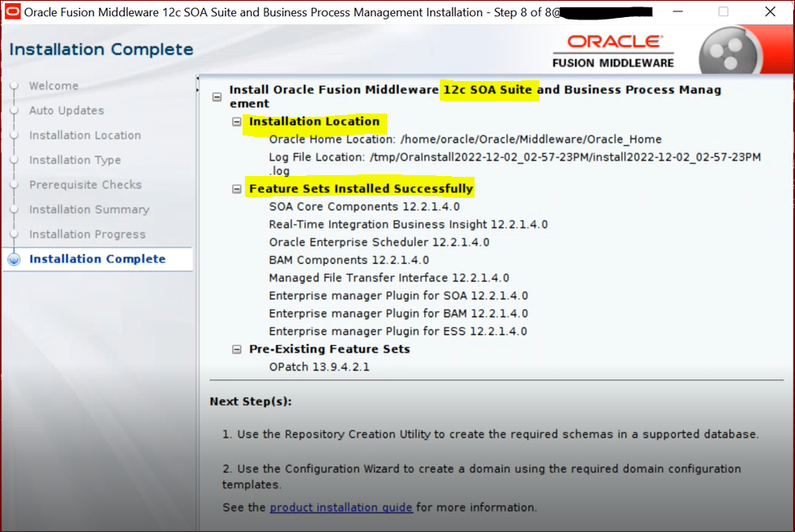Click the Installation Progress step bullet icon
The height and width of the screenshot is (532, 795).
click(15, 234)
